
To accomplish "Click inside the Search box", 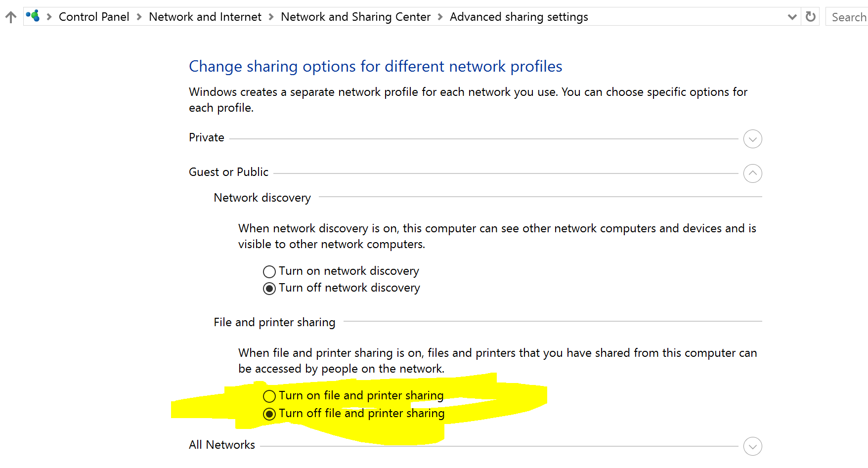I will [x=847, y=16].
